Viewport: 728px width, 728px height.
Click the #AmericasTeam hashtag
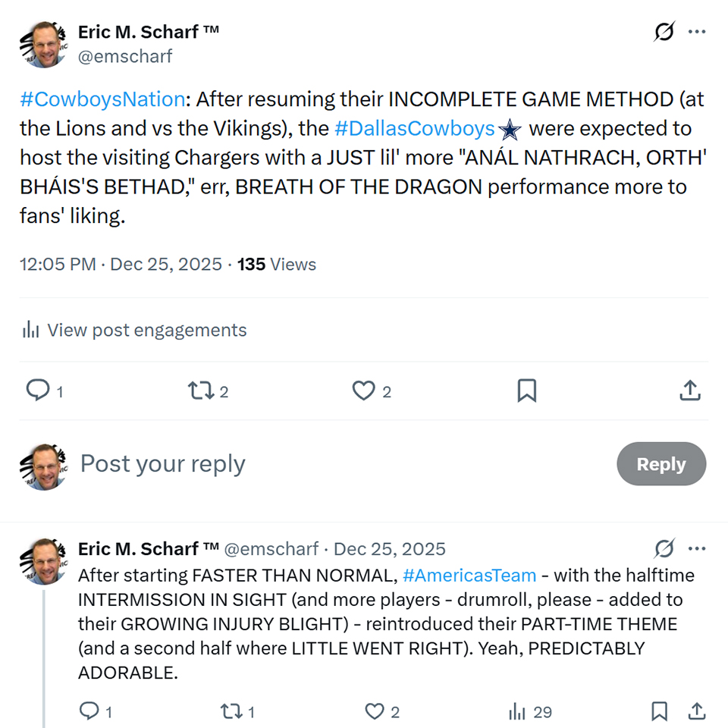pos(469,576)
